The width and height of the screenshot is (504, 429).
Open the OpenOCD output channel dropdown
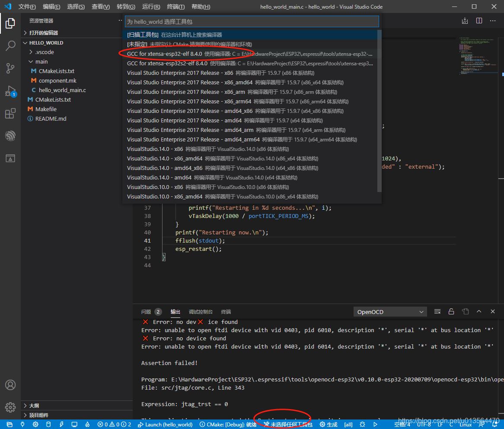pyautogui.click(x=390, y=312)
